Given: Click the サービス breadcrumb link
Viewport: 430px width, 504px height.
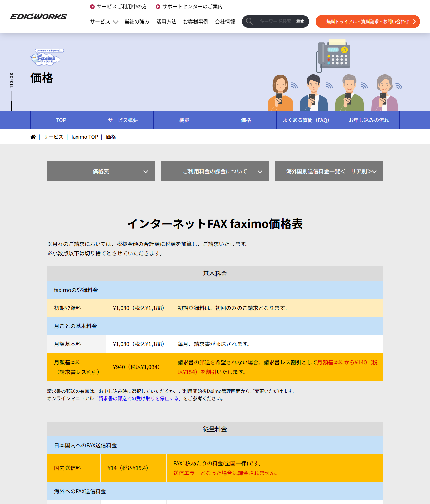Looking at the screenshot, I should point(53,137).
